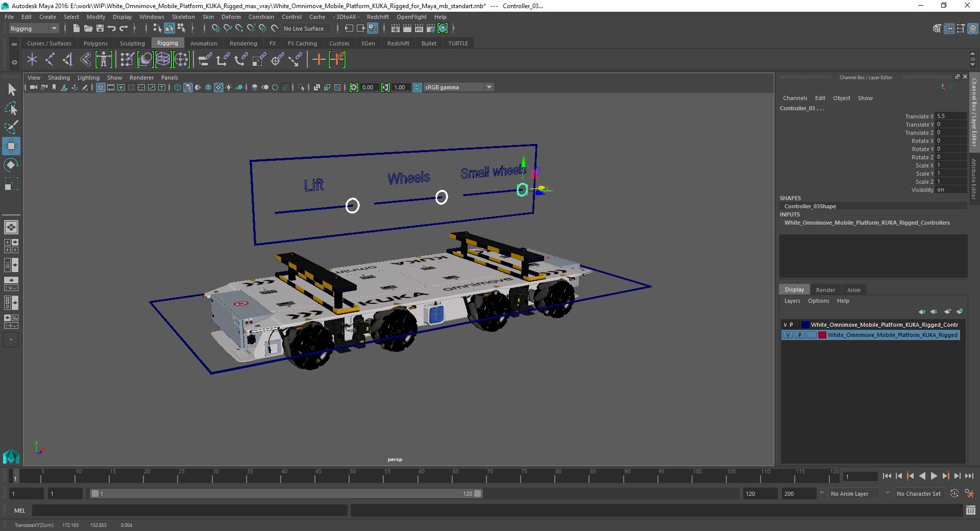This screenshot has width=980, height=531.
Task: Toggle Select by Object Type mode icon
Action: click(169, 29)
